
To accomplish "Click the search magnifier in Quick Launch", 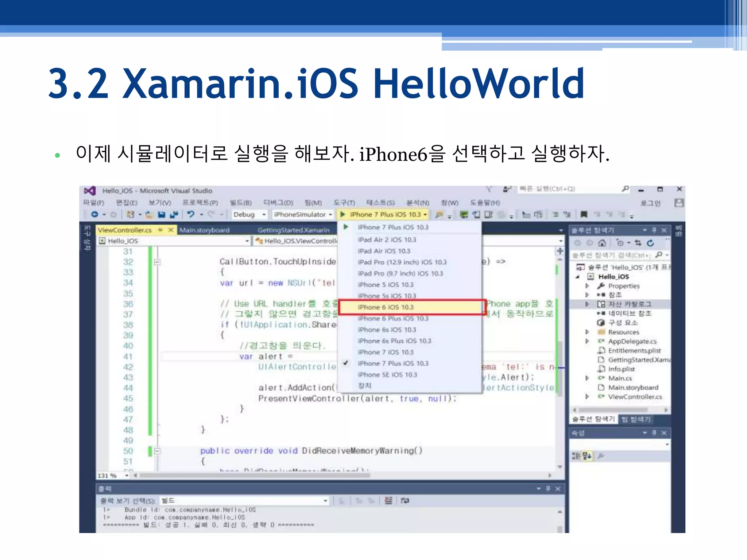I will [626, 189].
